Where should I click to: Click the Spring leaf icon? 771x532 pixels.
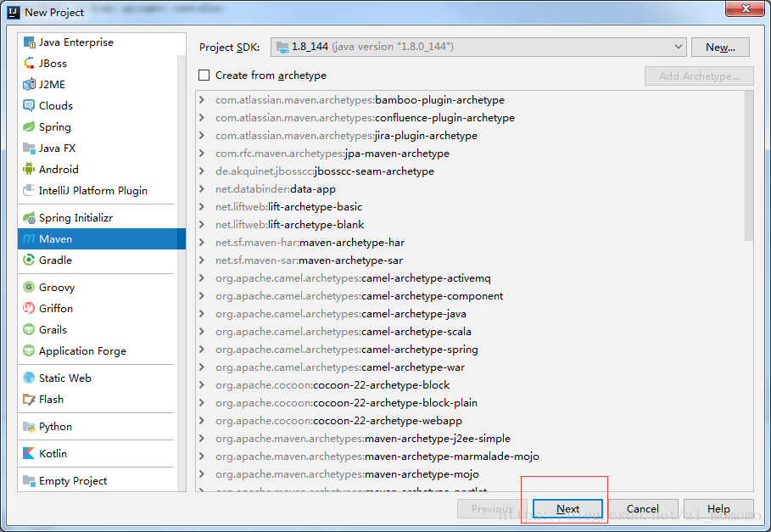(x=29, y=127)
